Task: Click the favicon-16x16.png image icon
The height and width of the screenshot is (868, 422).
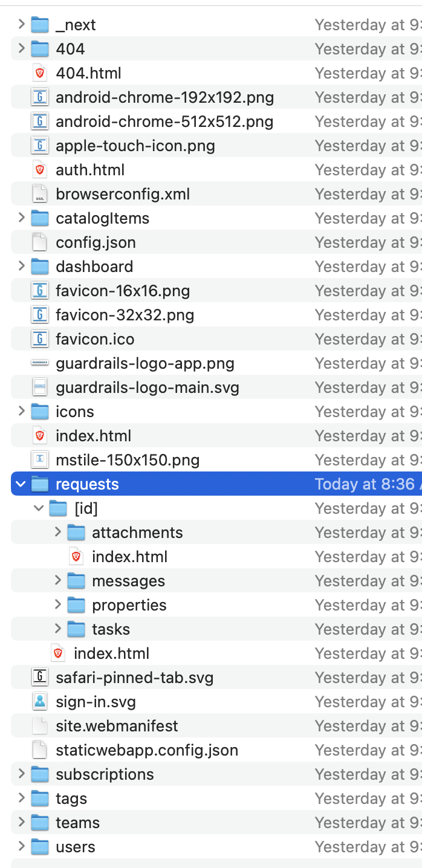Action: [x=40, y=291]
